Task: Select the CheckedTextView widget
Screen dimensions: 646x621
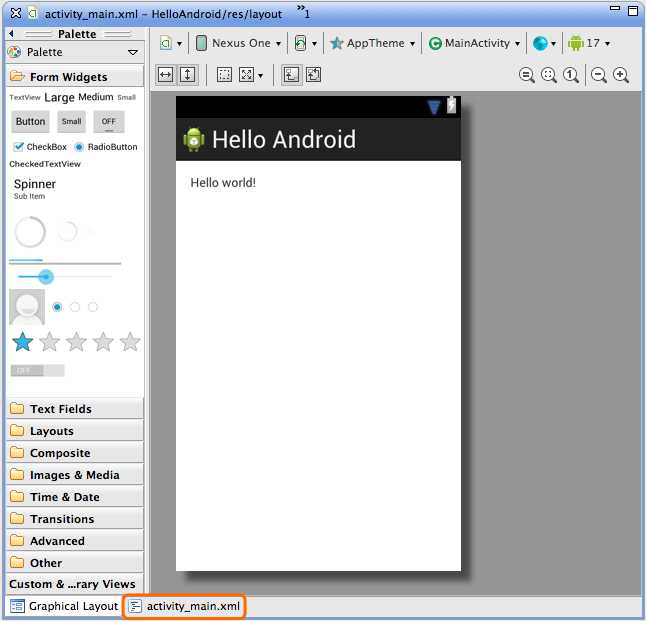Action: [45, 164]
